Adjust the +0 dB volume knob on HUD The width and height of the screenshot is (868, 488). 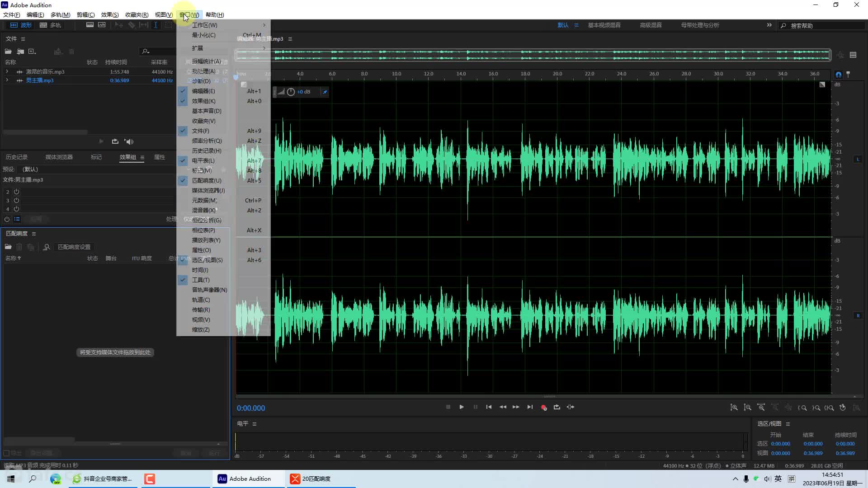(291, 92)
